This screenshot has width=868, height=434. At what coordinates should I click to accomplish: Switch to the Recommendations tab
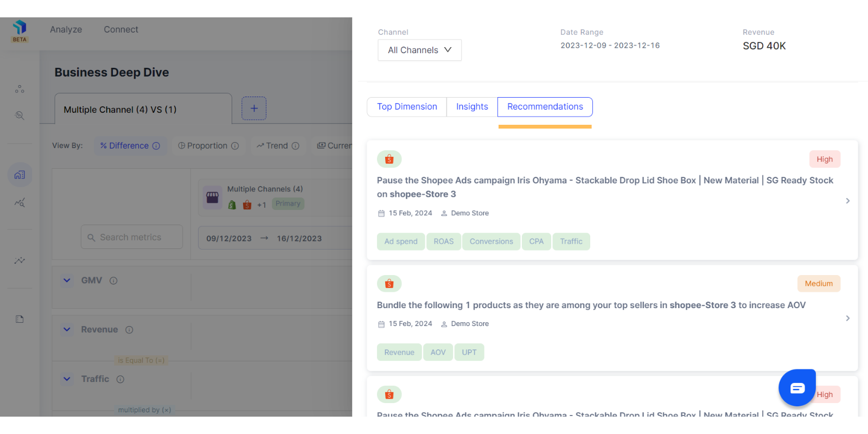pos(545,107)
